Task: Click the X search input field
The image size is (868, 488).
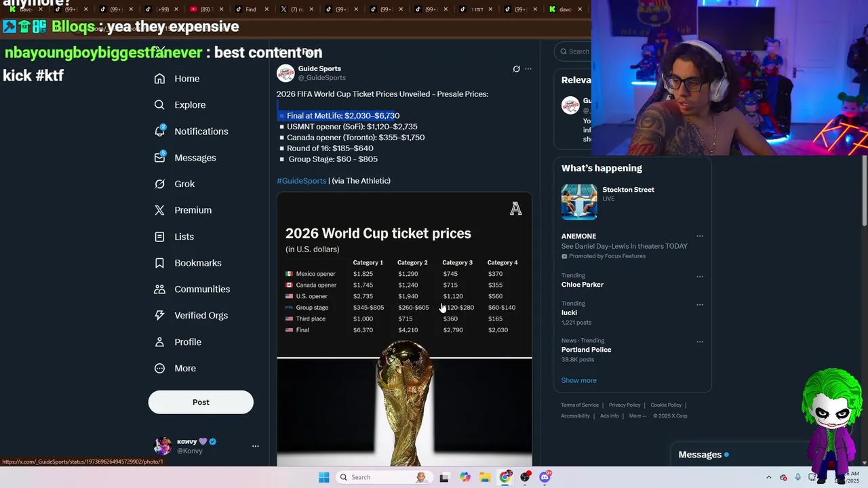Action: [x=575, y=52]
